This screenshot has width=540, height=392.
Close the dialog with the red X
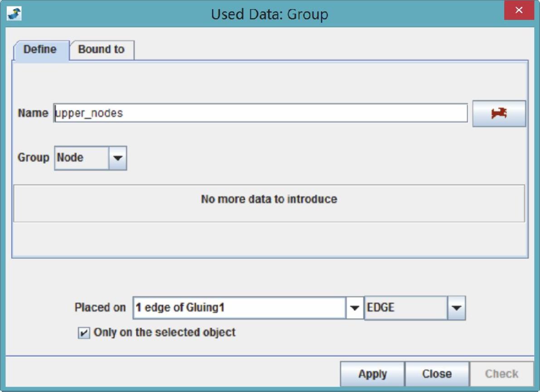coord(519,10)
